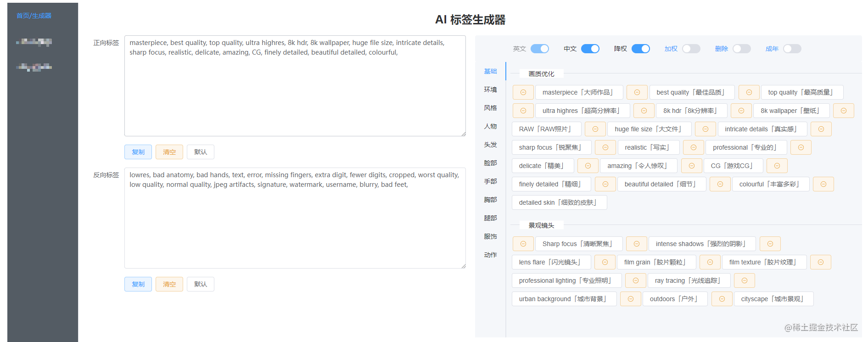Click inside the 反向标签 text area
This screenshot has width=868, height=342.
295,218
